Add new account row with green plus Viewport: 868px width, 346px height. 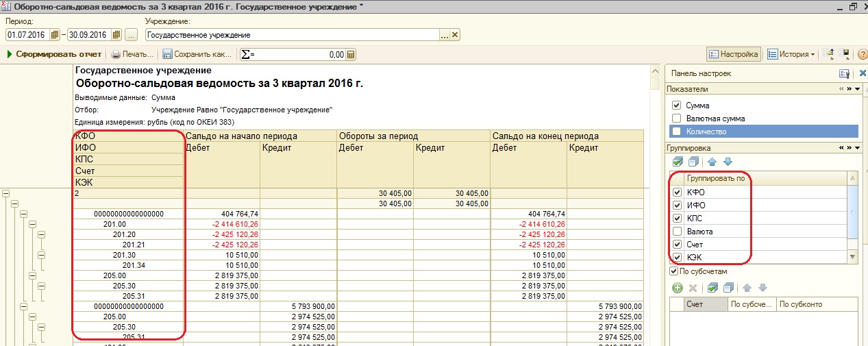pos(678,288)
